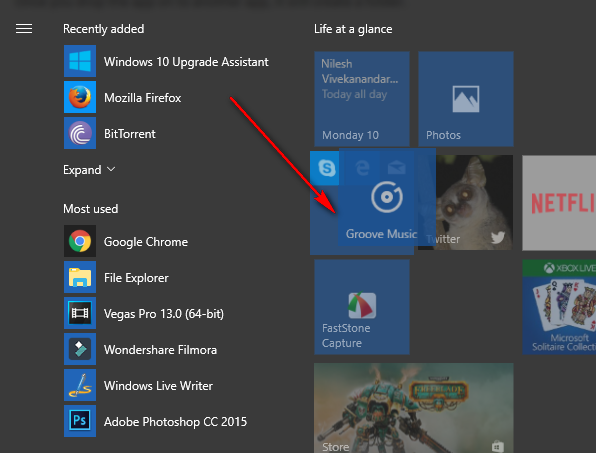Launch BitTorrent by its name

click(x=130, y=134)
